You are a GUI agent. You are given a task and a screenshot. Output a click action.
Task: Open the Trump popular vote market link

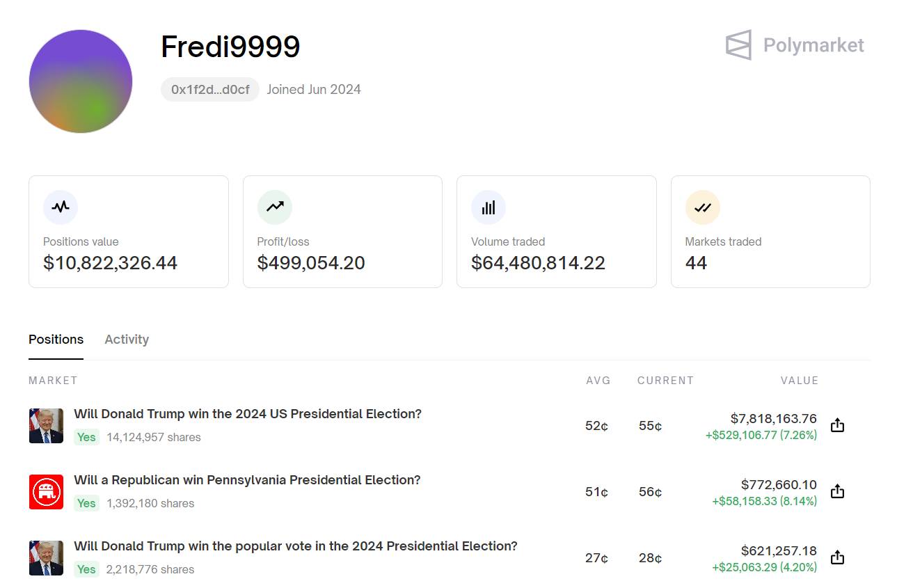(x=296, y=546)
